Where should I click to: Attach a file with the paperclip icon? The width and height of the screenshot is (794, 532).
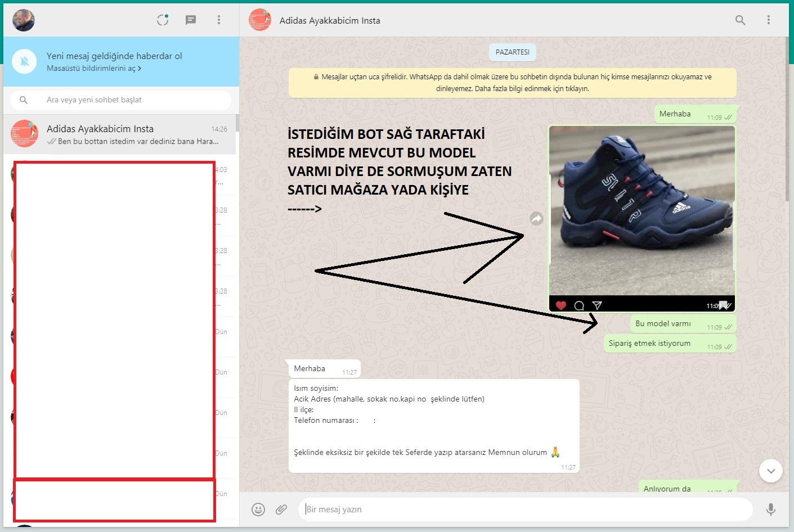coord(281,510)
